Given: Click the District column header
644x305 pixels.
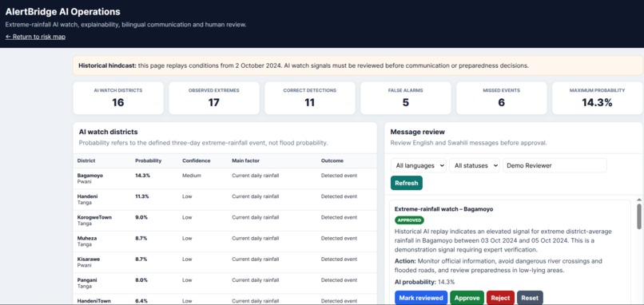Looking at the screenshot, I should [86, 160].
